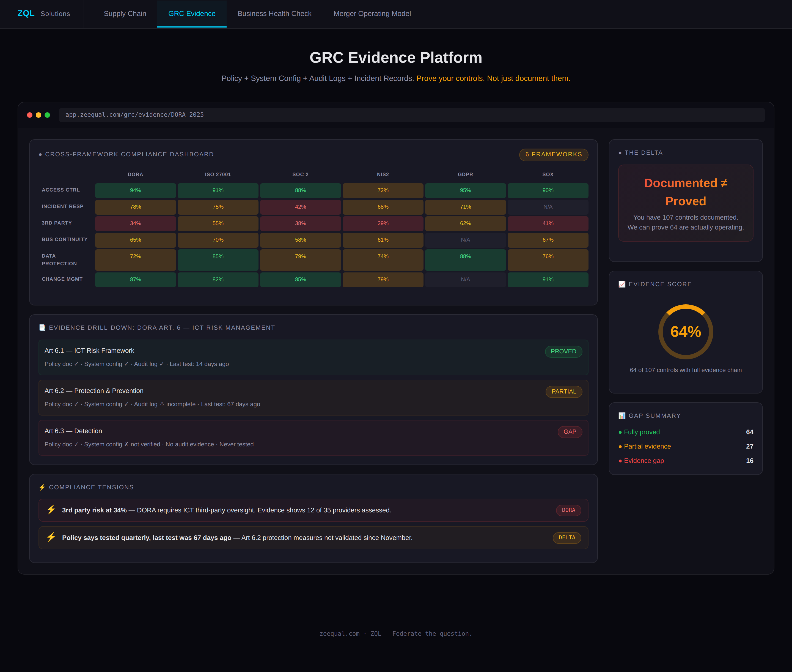
Task: Click the GAP badge on Art 6.3
Action: 570,431
